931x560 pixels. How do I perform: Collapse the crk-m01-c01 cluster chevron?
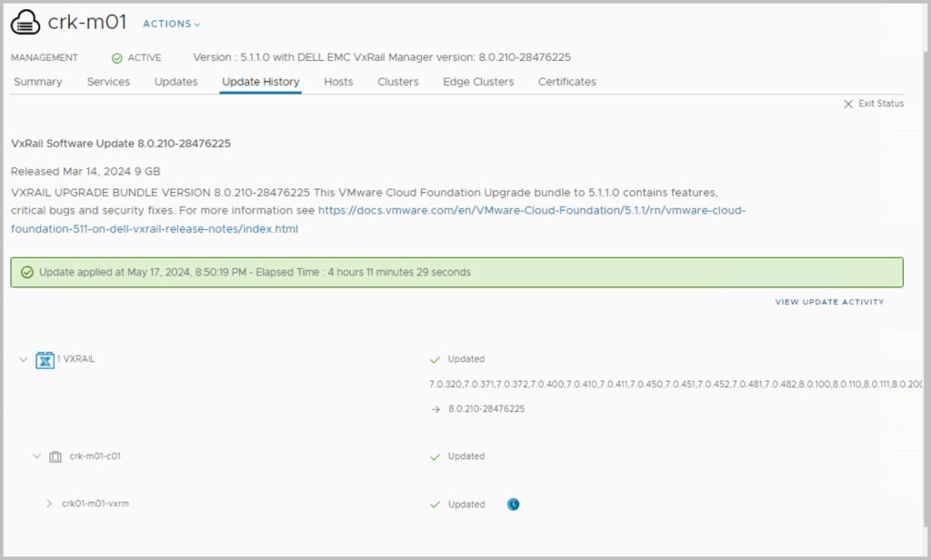(36, 456)
